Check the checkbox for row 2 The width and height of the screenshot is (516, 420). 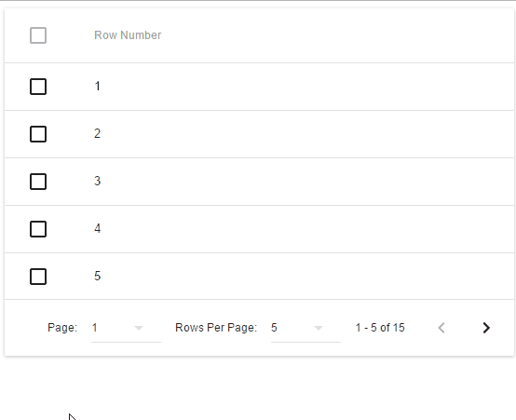click(x=38, y=134)
